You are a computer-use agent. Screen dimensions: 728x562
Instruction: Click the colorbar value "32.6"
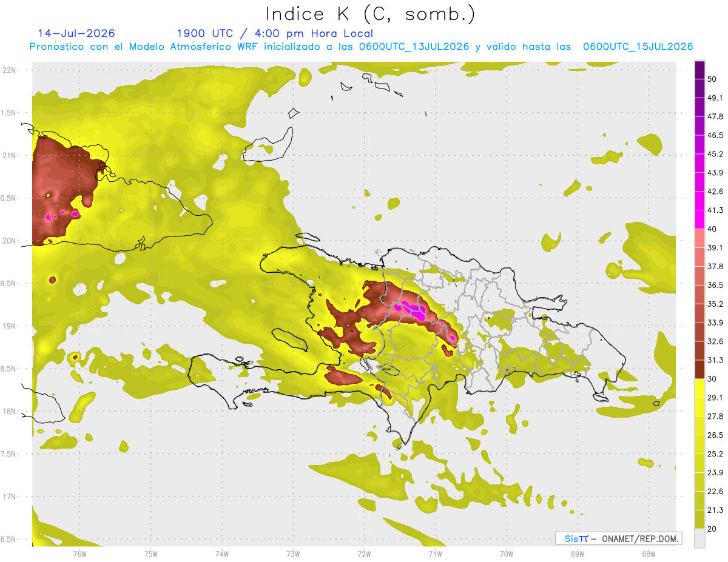pyautogui.click(x=715, y=341)
